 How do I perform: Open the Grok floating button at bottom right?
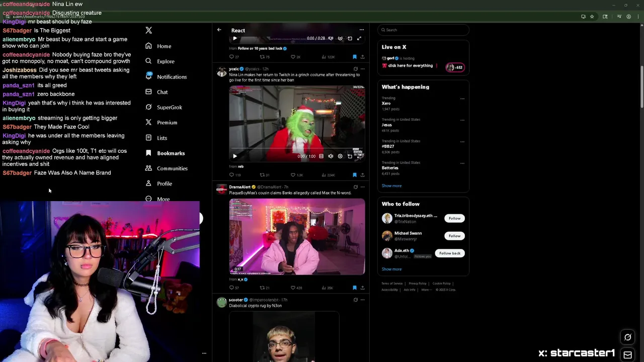627,337
